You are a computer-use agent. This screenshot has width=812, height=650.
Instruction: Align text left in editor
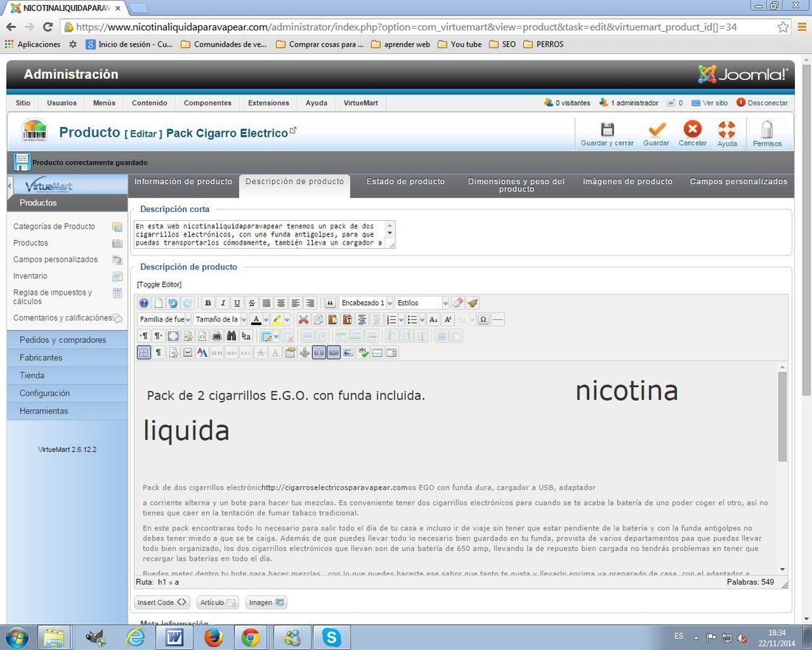pyautogui.click(x=295, y=303)
